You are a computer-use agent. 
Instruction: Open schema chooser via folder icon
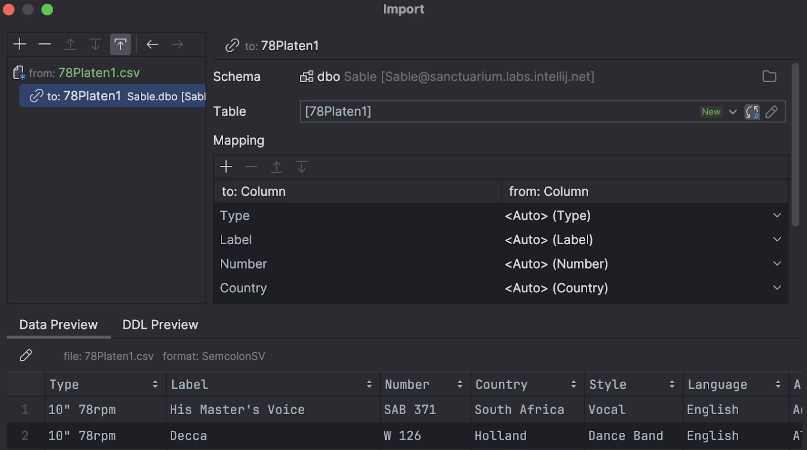point(769,76)
